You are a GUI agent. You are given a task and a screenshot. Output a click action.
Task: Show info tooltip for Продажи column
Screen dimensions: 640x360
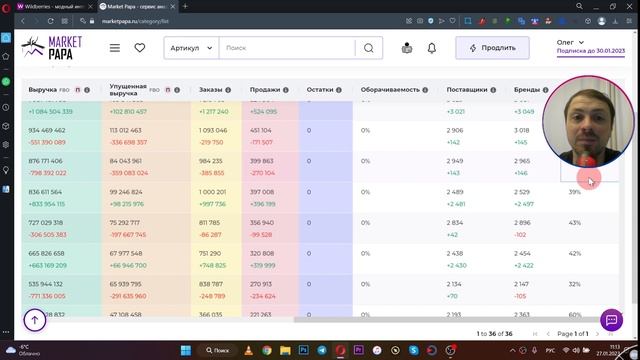(x=286, y=90)
